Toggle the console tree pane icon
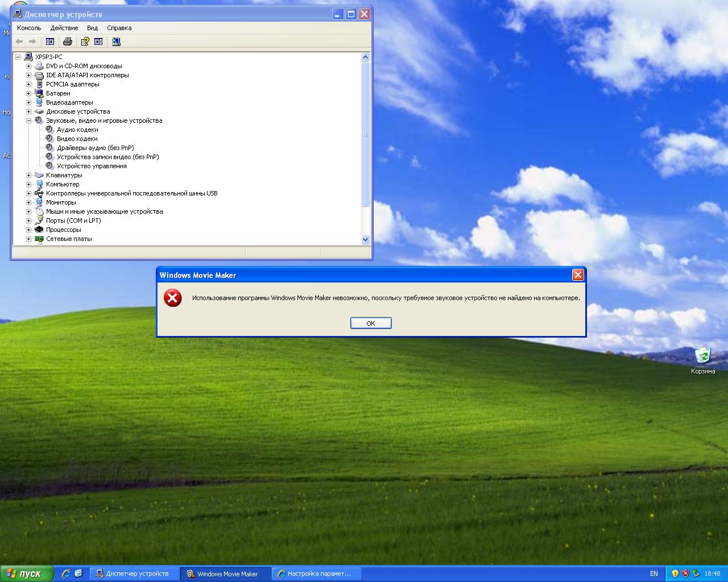 [50, 41]
